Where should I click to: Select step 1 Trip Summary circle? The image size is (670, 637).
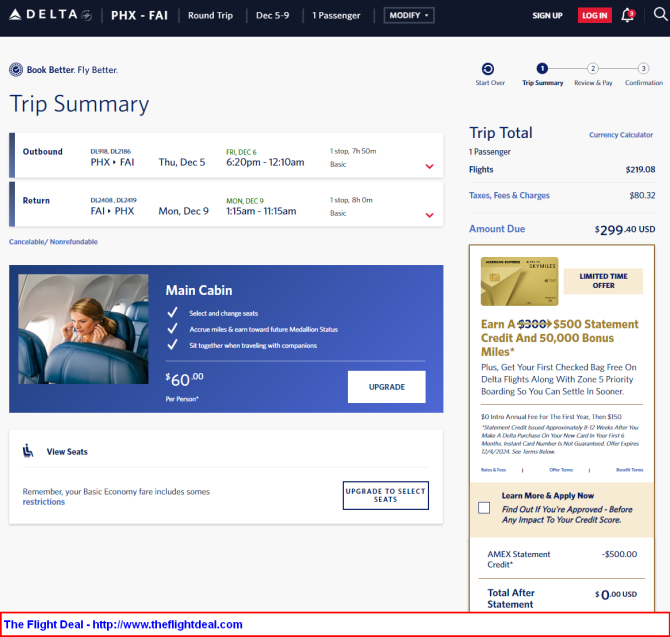coord(542,68)
